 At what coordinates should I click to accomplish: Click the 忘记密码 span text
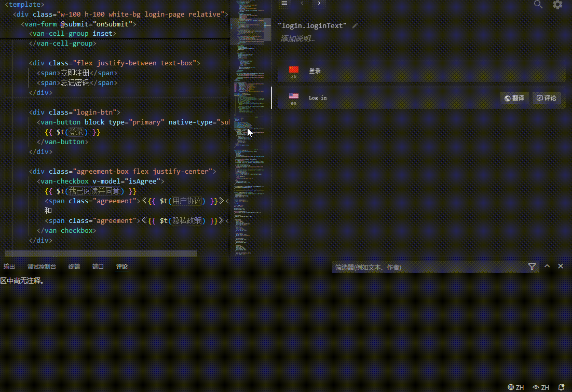click(x=75, y=82)
